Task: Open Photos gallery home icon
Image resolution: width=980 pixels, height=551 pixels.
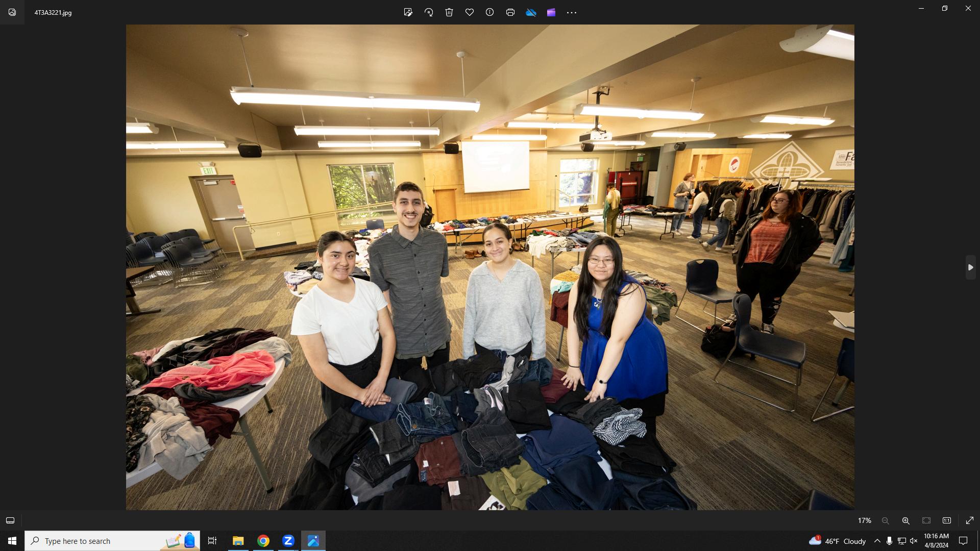Action: 12,12
